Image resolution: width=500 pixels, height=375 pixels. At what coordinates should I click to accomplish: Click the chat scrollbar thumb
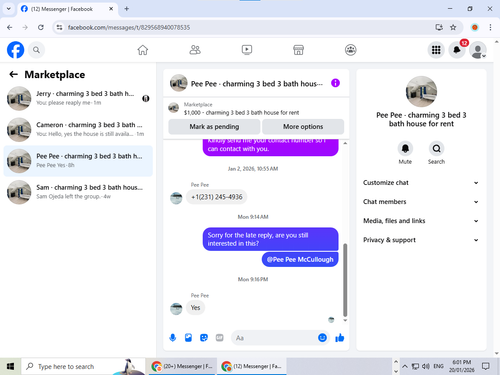pyautogui.click(x=345, y=280)
